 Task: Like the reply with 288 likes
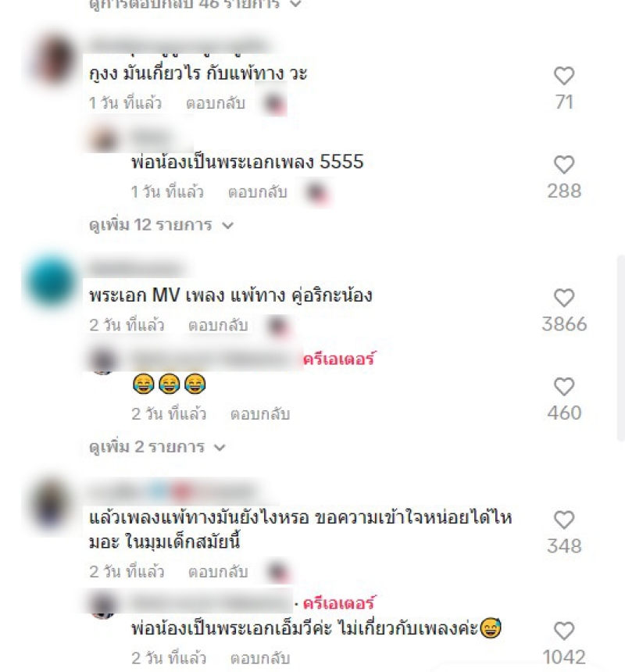click(x=564, y=165)
